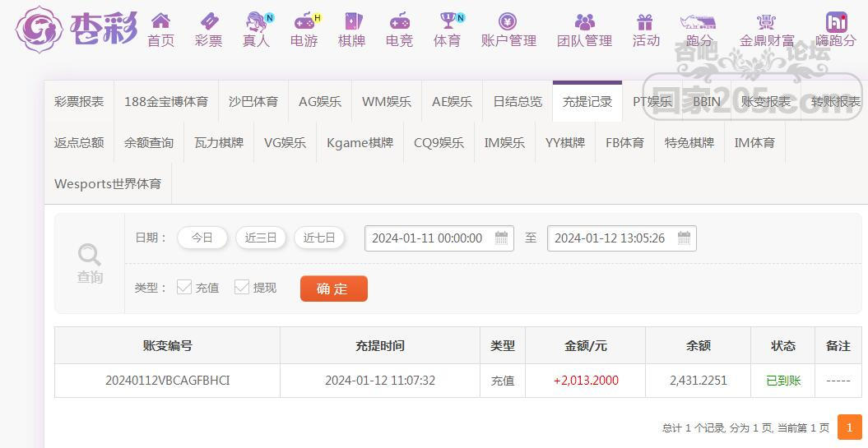
Task: Switch to 返点总额 tab
Action: (x=79, y=143)
